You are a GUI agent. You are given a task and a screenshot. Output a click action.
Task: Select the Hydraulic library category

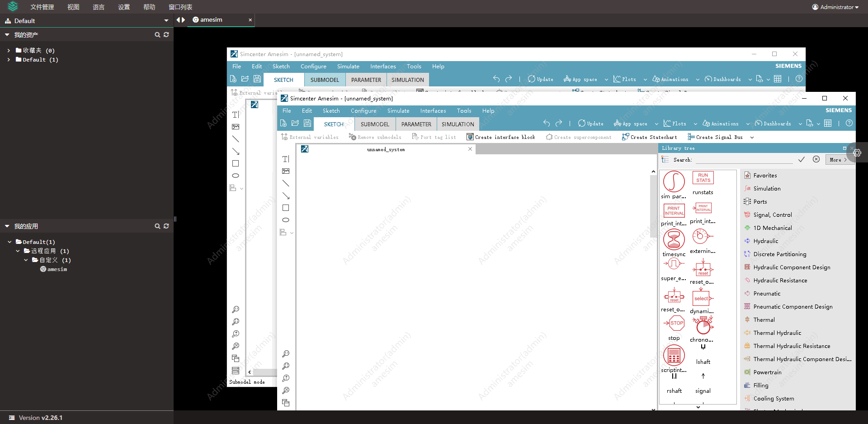(766, 241)
